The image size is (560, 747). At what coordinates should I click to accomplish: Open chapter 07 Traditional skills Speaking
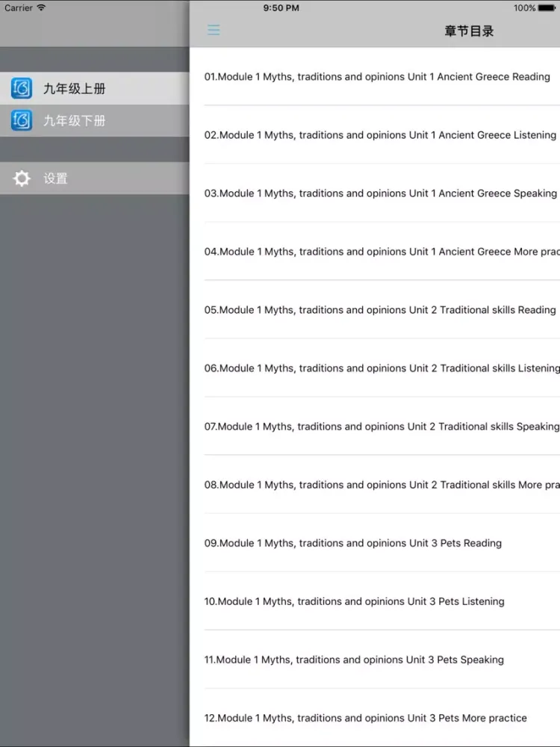[375, 427]
